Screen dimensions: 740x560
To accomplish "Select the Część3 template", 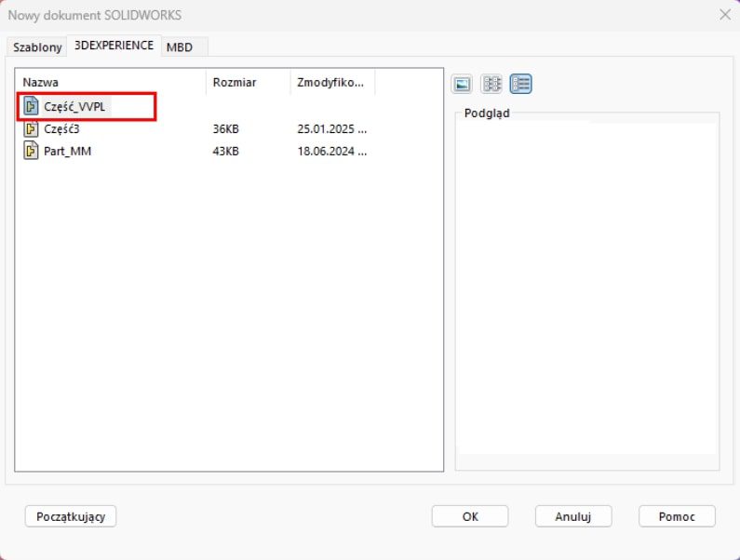I will click(61, 128).
